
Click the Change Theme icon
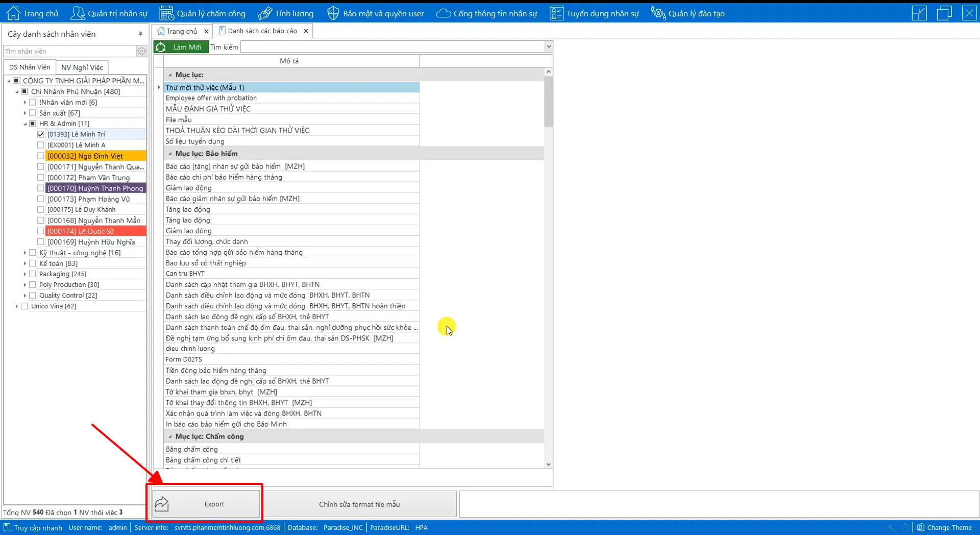tap(920, 527)
